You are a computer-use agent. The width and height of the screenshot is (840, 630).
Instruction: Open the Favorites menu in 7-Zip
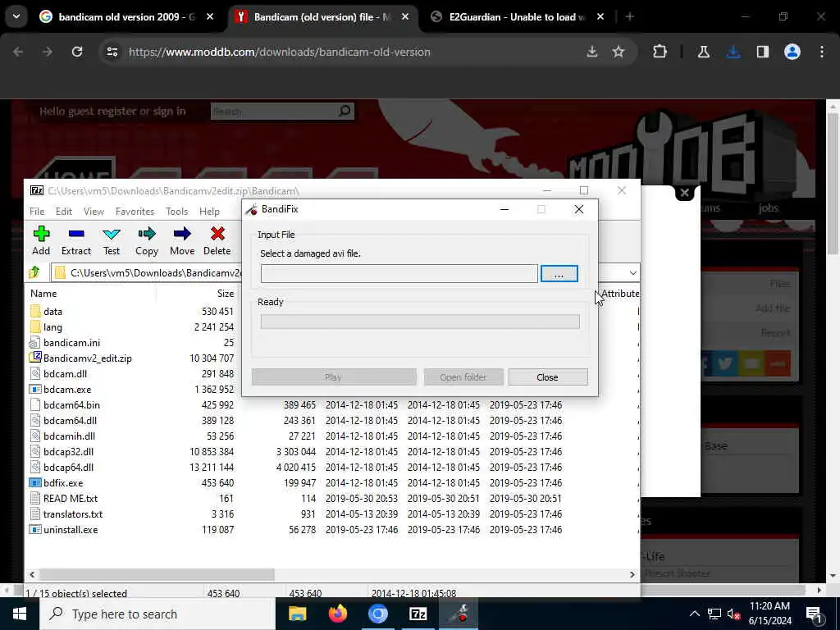pos(135,212)
